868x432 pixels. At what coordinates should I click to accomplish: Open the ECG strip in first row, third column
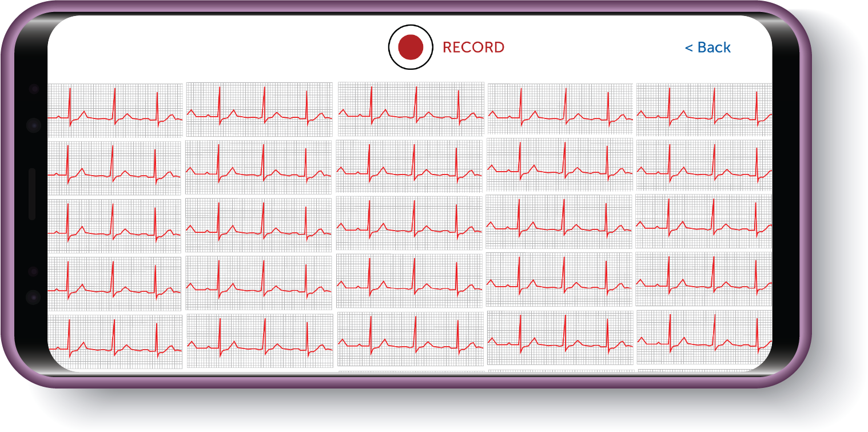(x=411, y=109)
